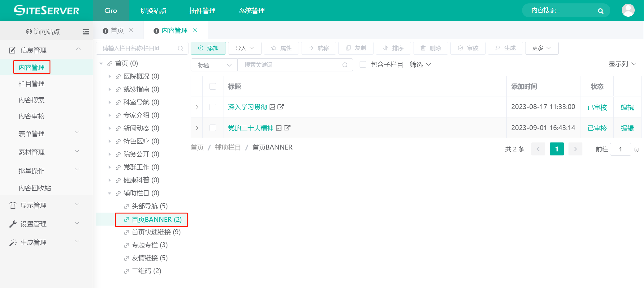The height and width of the screenshot is (288, 644).
Task: Click the 添加 button to add content
Action: [208, 48]
